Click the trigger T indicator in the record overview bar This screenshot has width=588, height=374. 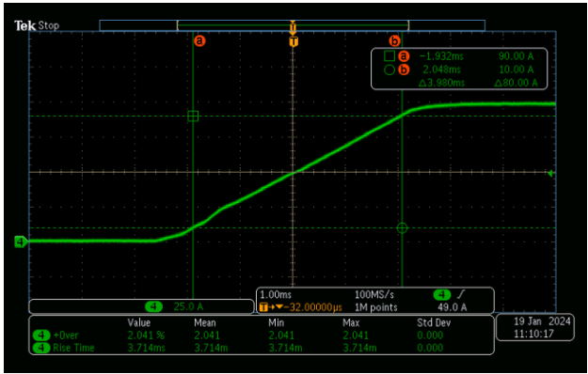[293, 26]
